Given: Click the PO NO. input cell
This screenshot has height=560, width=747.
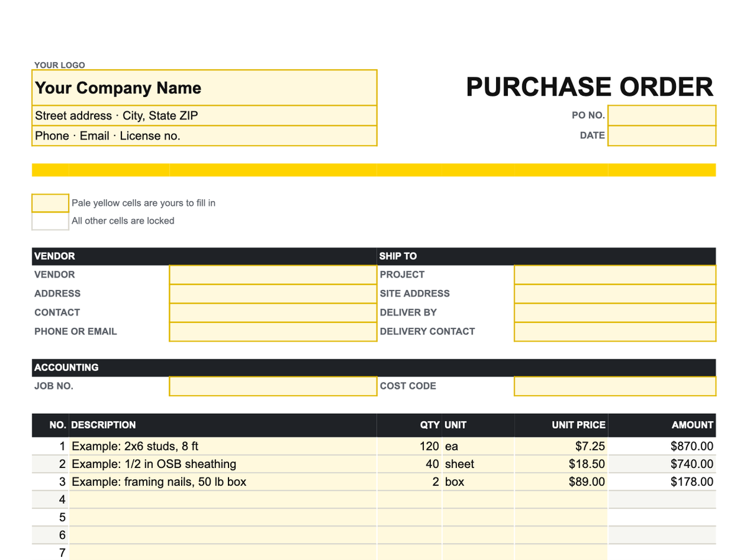Looking at the screenshot, I should point(662,115).
